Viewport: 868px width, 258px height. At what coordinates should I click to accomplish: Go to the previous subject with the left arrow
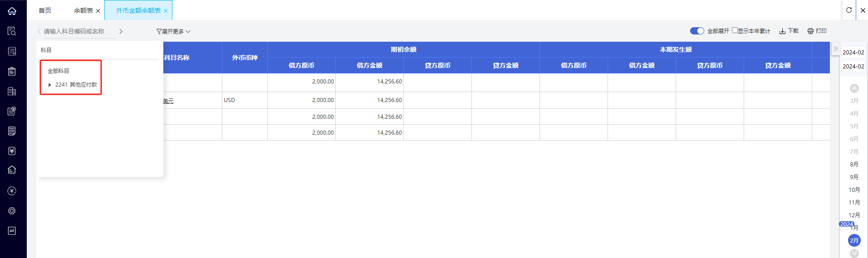point(39,31)
